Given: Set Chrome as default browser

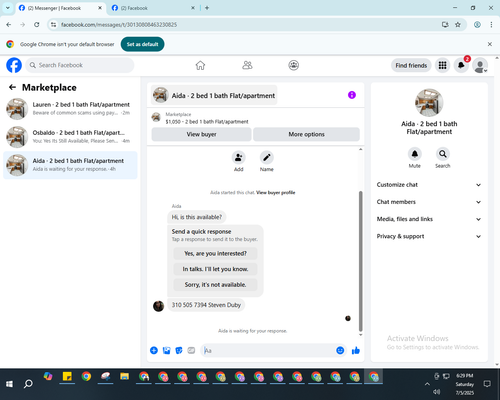Looking at the screenshot, I should coord(142,44).
